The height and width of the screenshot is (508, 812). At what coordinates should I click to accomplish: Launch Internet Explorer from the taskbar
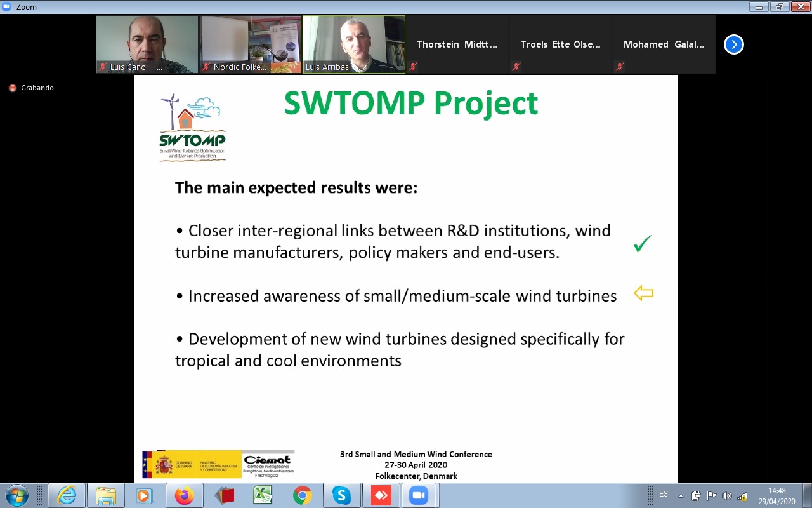click(67, 495)
